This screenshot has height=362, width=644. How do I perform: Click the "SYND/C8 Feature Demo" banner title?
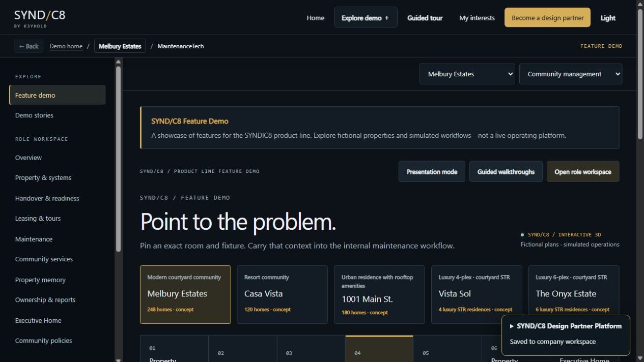190,121
